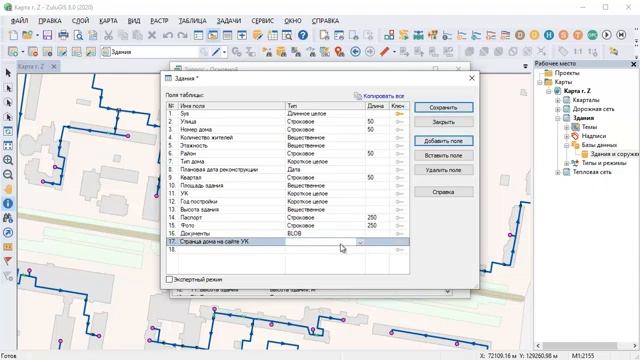Toggle the key flag for Район row
This screenshot has width=640, height=360.
399,153
